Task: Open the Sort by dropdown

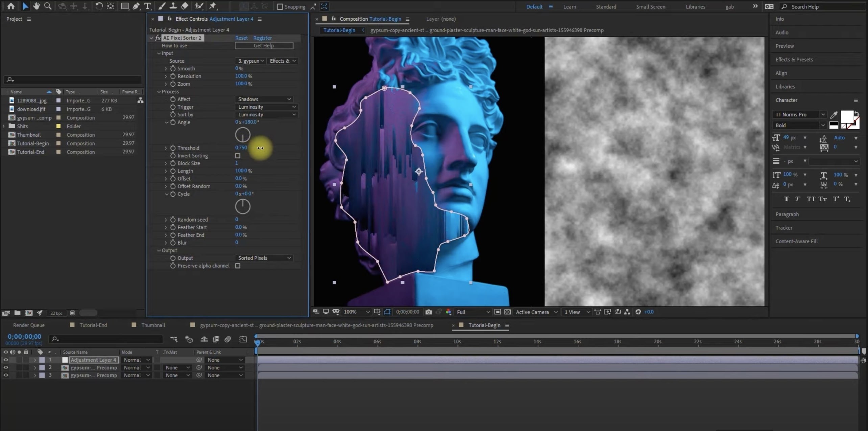Action: point(266,115)
